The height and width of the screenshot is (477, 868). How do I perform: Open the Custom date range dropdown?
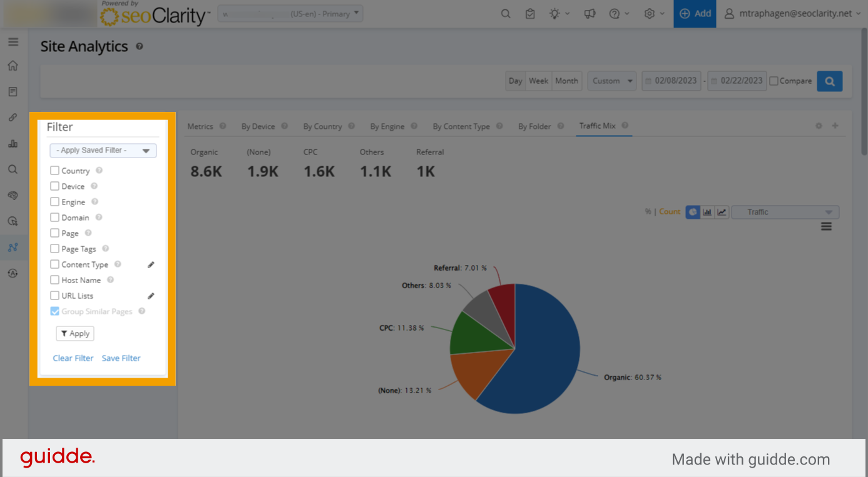[x=611, y=81]
